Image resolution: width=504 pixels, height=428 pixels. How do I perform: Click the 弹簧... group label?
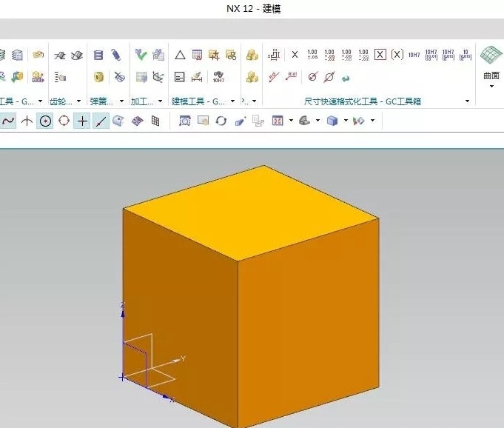tap(101, 101)
